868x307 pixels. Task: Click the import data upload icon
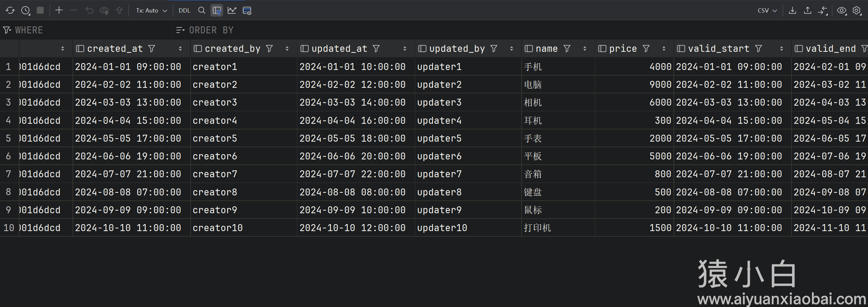808,11
